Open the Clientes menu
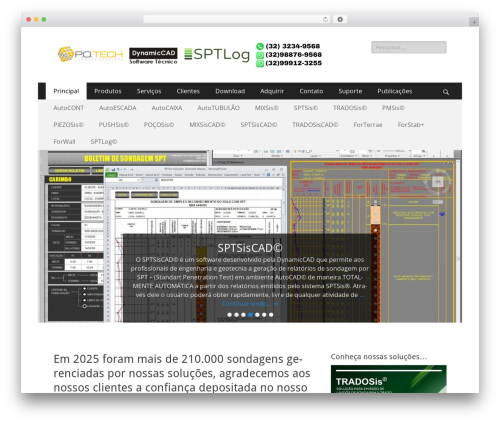The height and width of the screenshot is (423, 500). 188,91
